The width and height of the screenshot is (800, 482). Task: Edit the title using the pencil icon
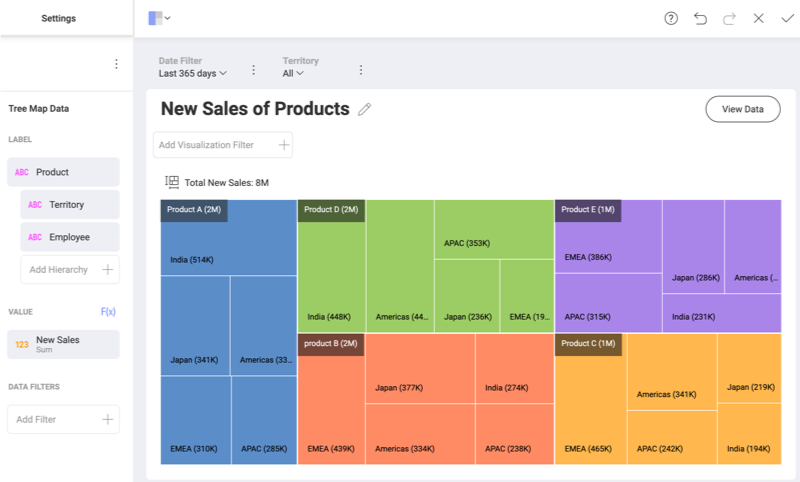pyautogui.click(x=364, y=109)
